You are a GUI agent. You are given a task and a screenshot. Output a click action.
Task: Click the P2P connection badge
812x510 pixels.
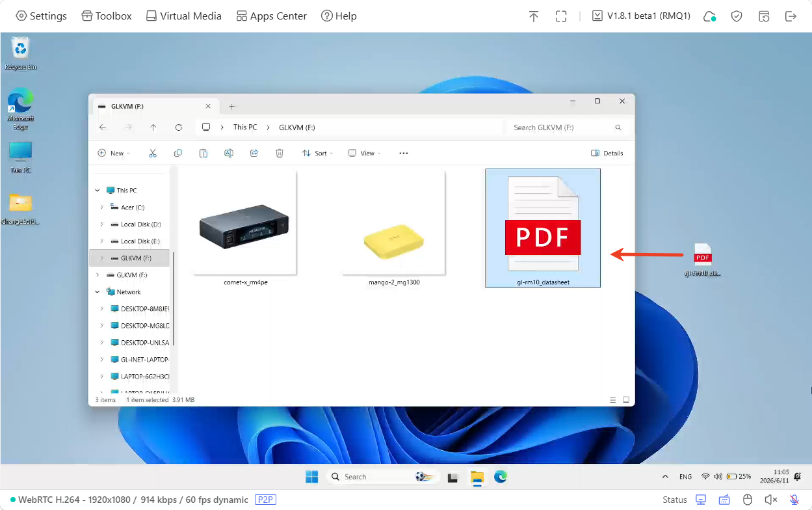265,500
